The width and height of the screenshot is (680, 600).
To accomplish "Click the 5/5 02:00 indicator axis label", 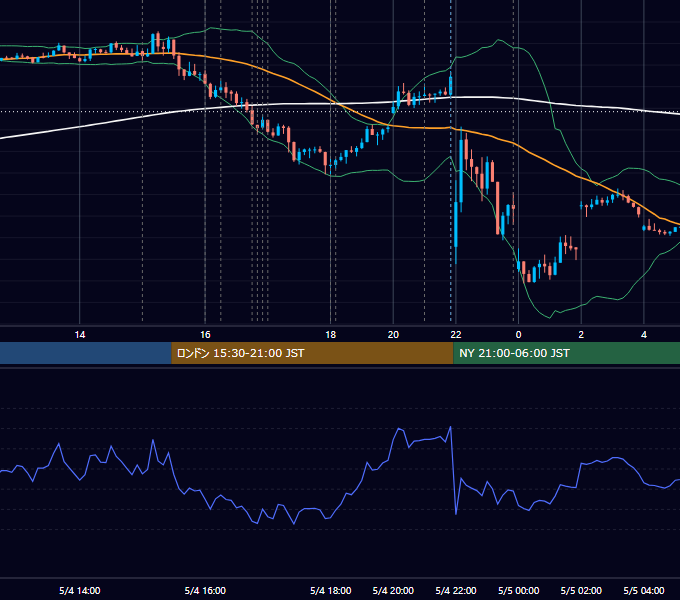I will (x=581, y=591).
